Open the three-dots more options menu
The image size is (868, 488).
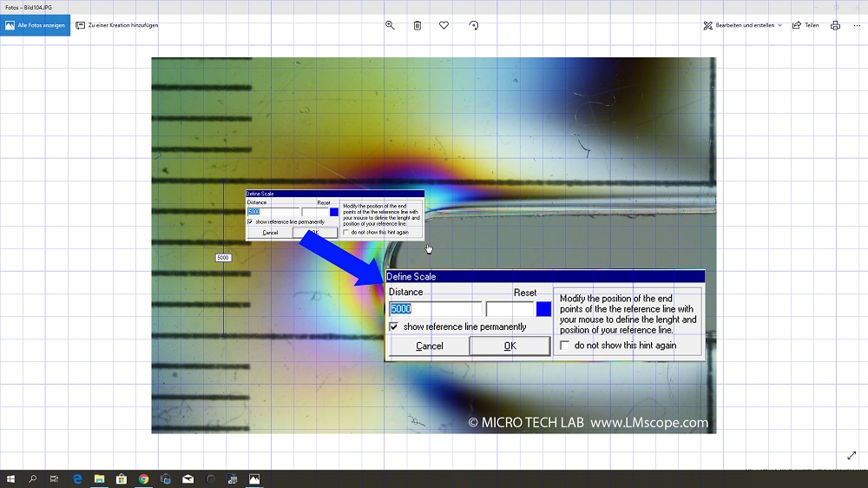tap(857, 25)
